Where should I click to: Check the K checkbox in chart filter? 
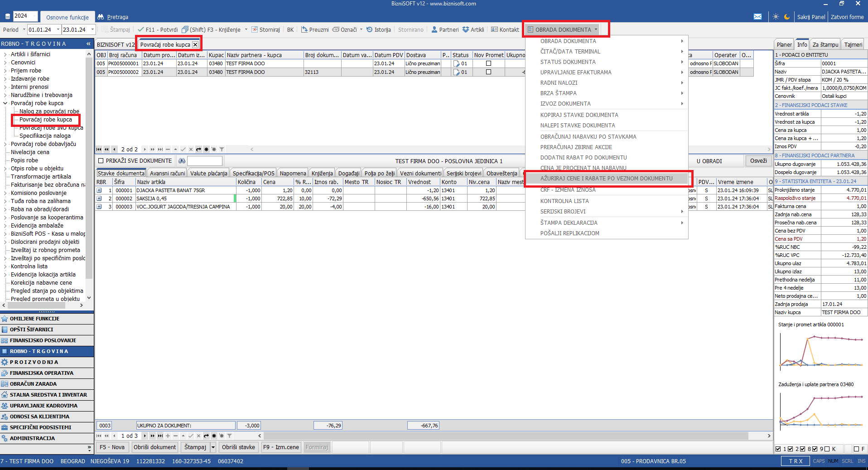click(x=827, y=449)
